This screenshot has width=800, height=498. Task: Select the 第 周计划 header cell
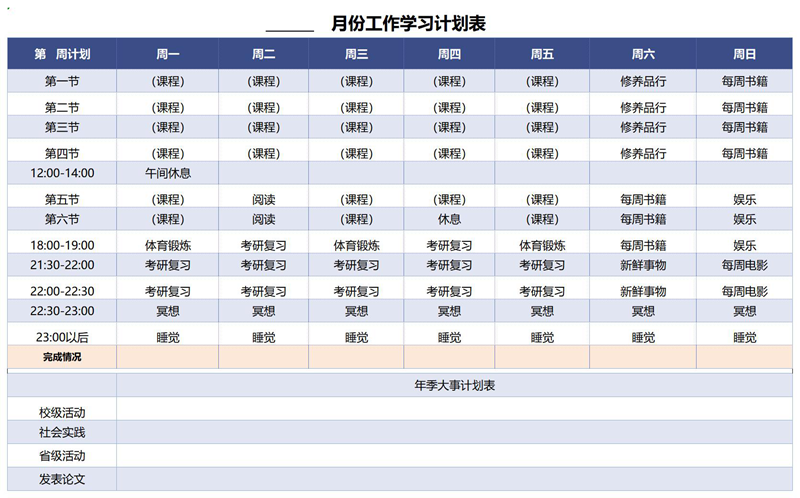62,54
